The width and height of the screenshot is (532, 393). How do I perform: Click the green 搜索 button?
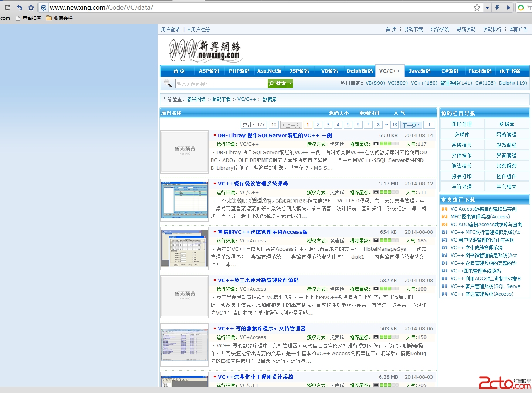tap(278, 83)
